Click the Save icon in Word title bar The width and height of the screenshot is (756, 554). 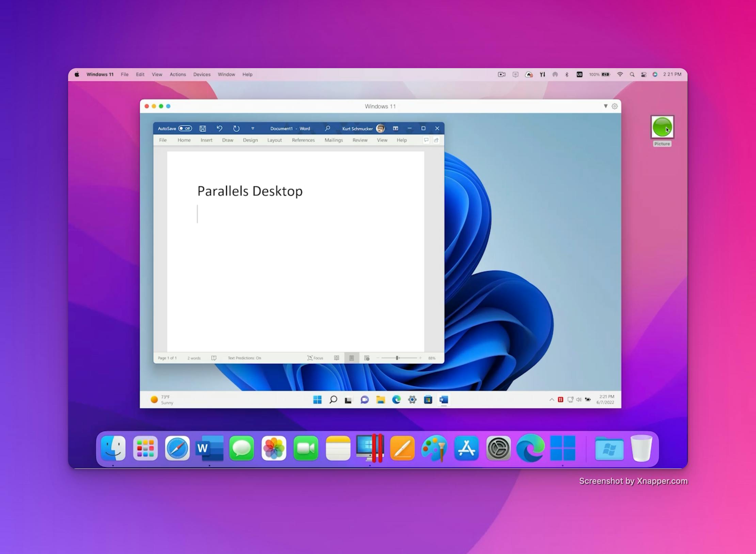[203, 128]
